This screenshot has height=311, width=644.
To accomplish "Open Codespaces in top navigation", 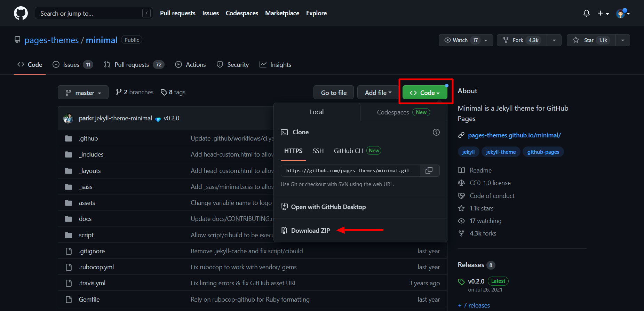I will coord(242,13).
